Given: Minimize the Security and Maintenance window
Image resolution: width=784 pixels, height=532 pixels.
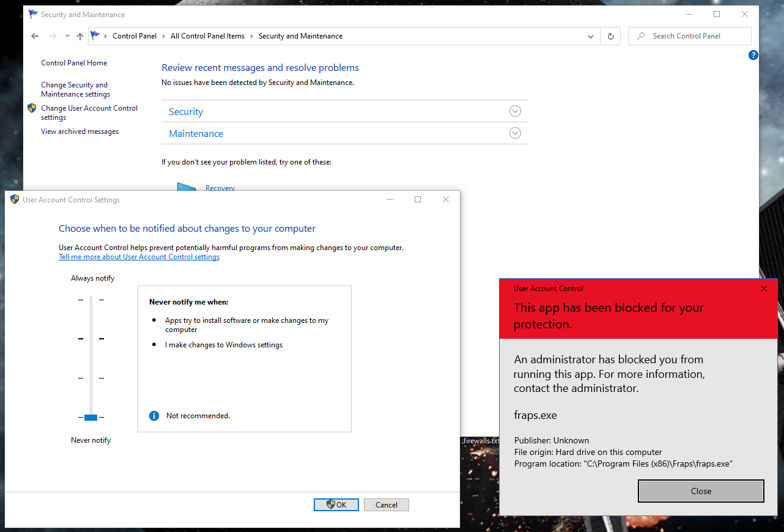Looking at the screenshot, I should click(689, 14).
